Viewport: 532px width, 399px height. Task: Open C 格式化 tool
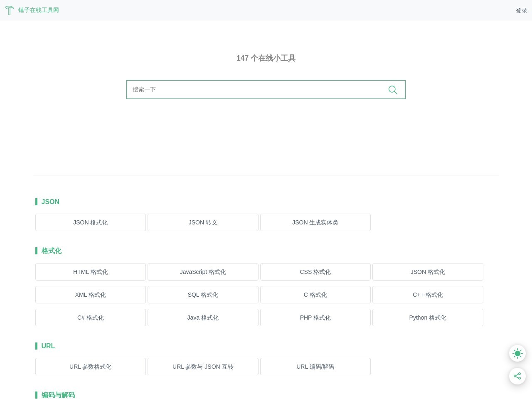tap(315, 295)
